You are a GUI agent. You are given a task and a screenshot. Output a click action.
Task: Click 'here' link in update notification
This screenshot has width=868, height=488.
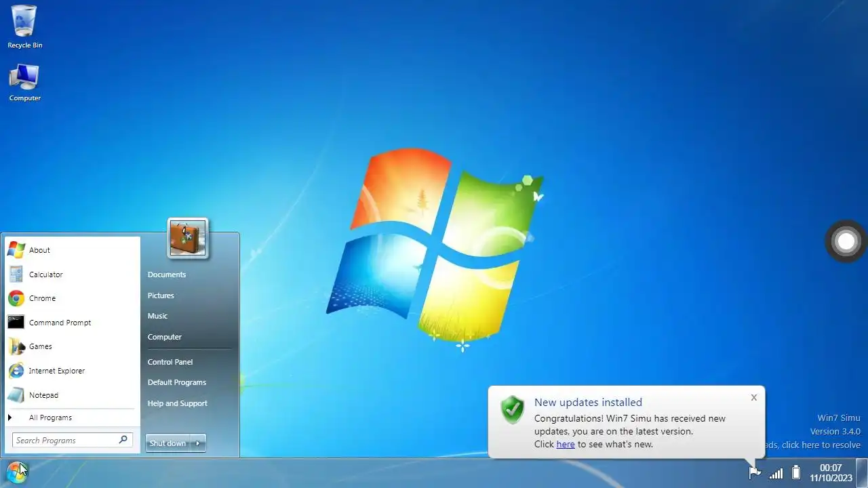[x=566, y=444]
